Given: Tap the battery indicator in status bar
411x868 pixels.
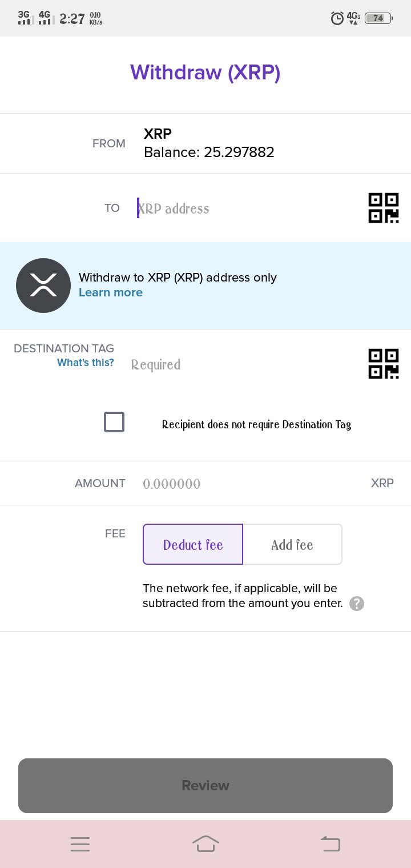Looking at the screenshot, I should pyautogui.click(x=378, y=18).
